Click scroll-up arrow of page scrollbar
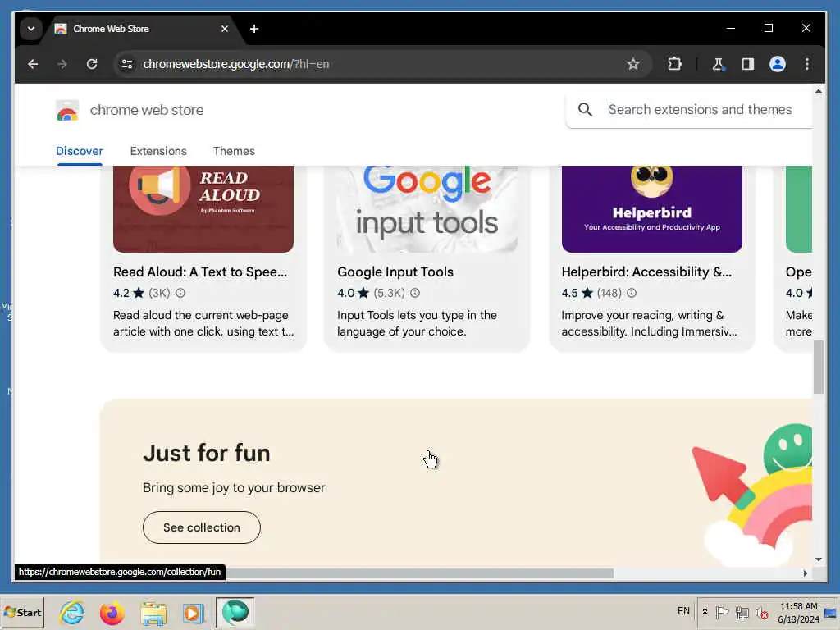Screen dimensions: 840x630 (x=818, y=91)
